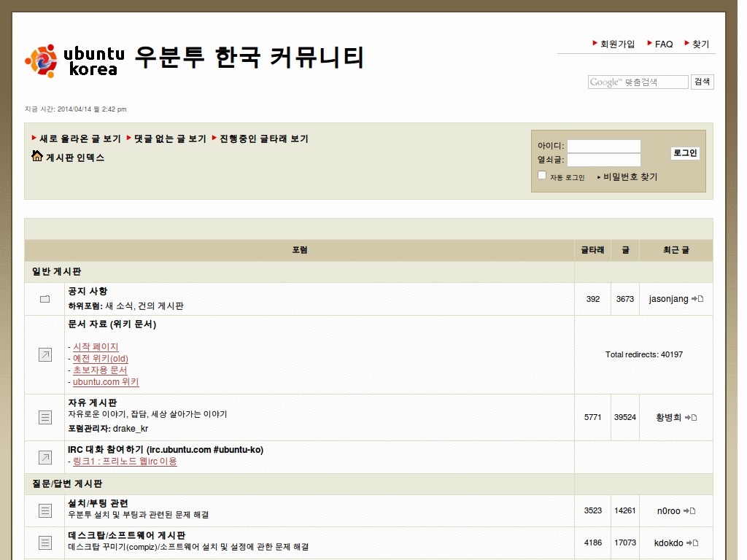This screenshot has height=560, width=747.
Task: Open the 일반 게시판 category
Action: (x=57, y=271)
